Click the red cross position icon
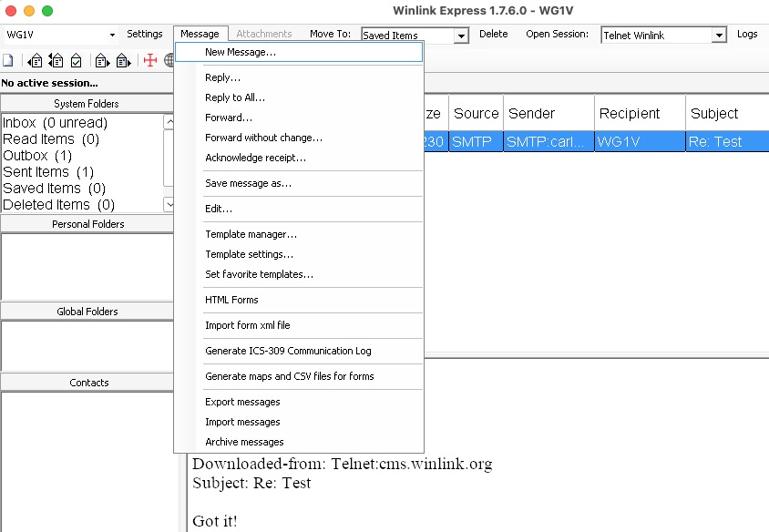The image size is (769, 532). tap(149, 61)
